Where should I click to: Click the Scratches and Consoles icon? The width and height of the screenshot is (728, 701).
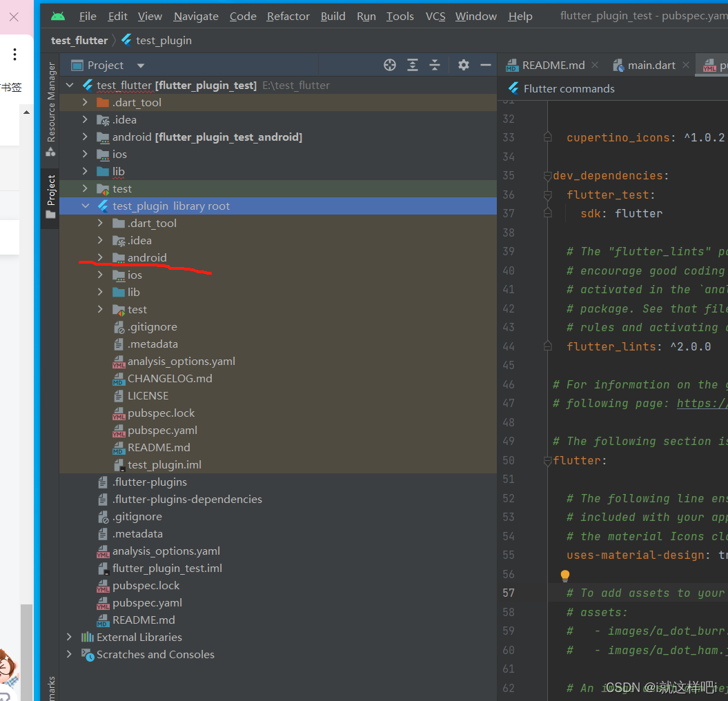(x=87, y=655)
